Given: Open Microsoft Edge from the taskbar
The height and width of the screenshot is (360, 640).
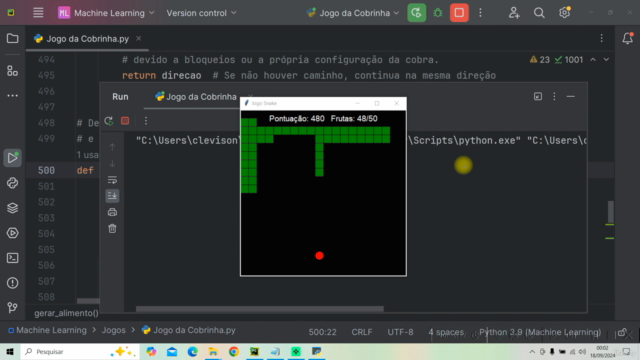Looking at the screenshot, I should coord(193,351).
